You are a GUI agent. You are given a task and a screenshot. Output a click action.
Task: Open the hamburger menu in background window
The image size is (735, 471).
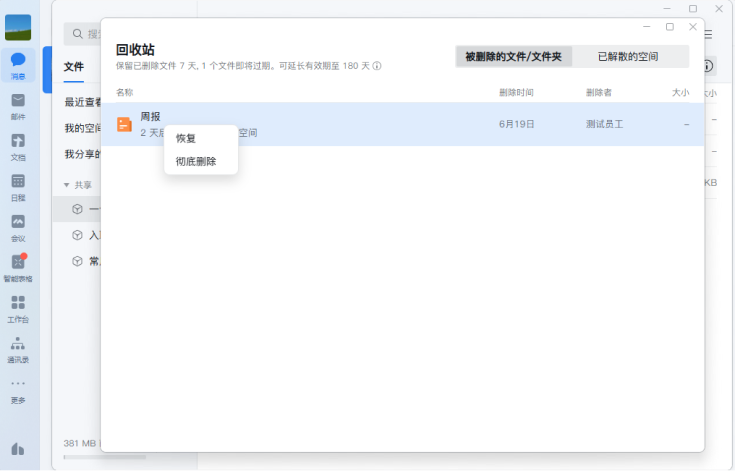pyautogui.click(x=709, y=34)
